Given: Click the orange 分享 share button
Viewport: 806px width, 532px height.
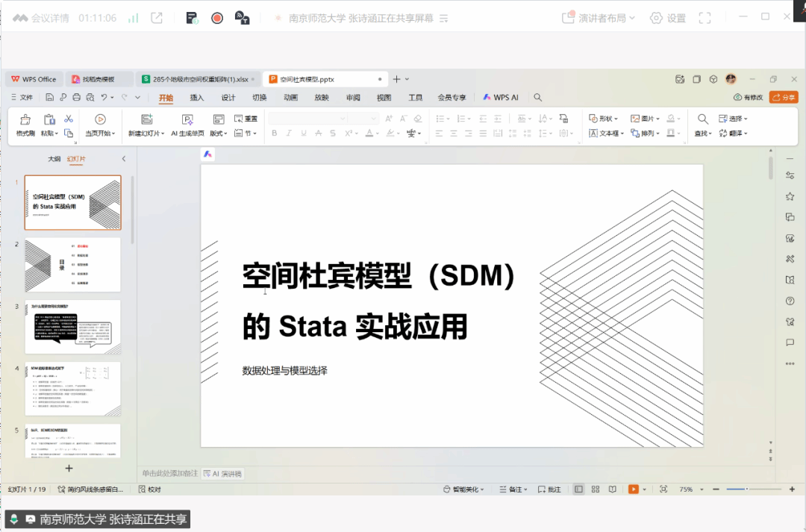Looking at the screenshot, I should click(x=784, y=98).
